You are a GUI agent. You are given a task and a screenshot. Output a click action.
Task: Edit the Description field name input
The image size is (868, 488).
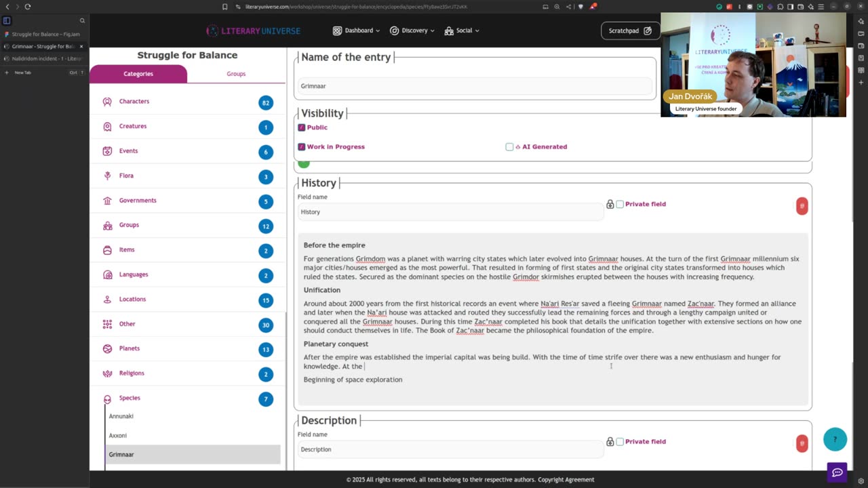(450, 449)
